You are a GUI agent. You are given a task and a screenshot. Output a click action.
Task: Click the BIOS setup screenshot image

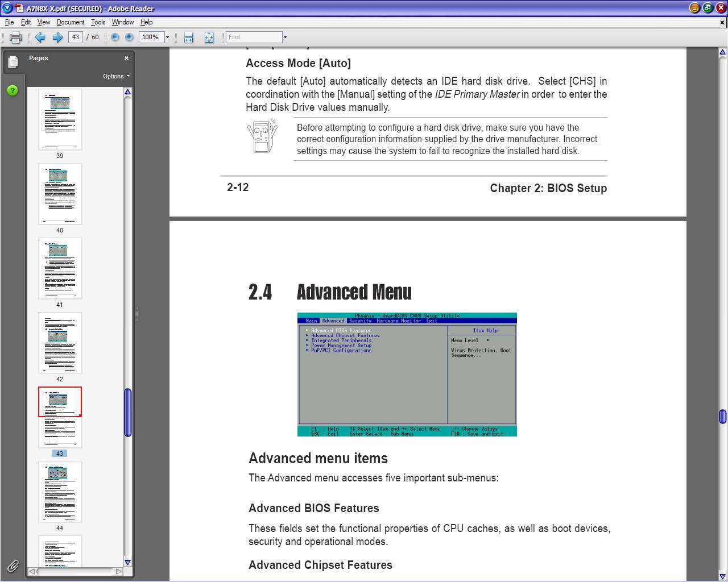pyautogui.click(x=407, y=375)
